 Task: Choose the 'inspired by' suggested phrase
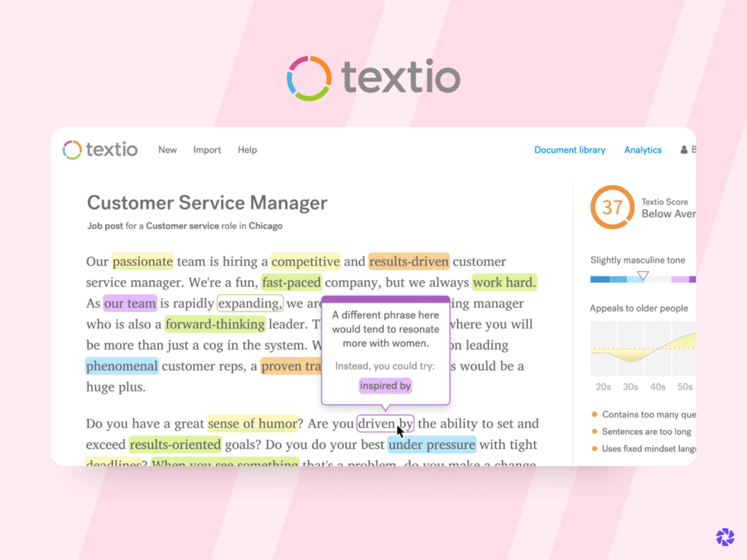(x=385, y=385)
